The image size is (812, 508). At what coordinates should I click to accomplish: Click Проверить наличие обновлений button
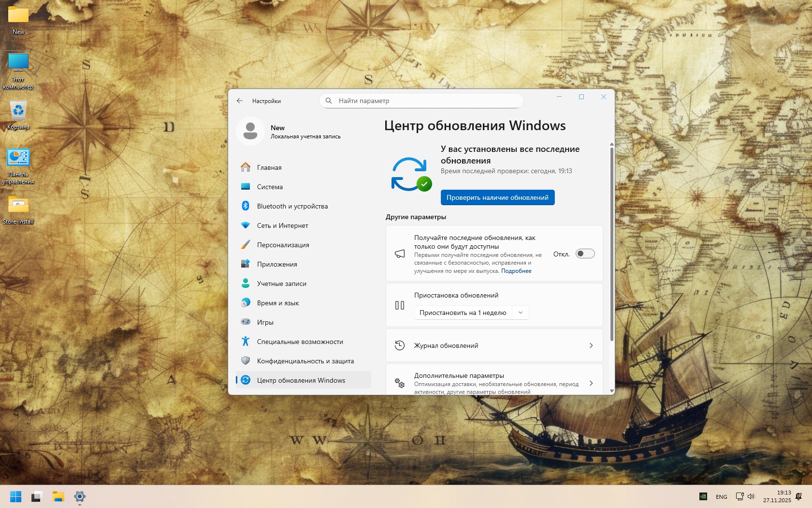point(497,197)
